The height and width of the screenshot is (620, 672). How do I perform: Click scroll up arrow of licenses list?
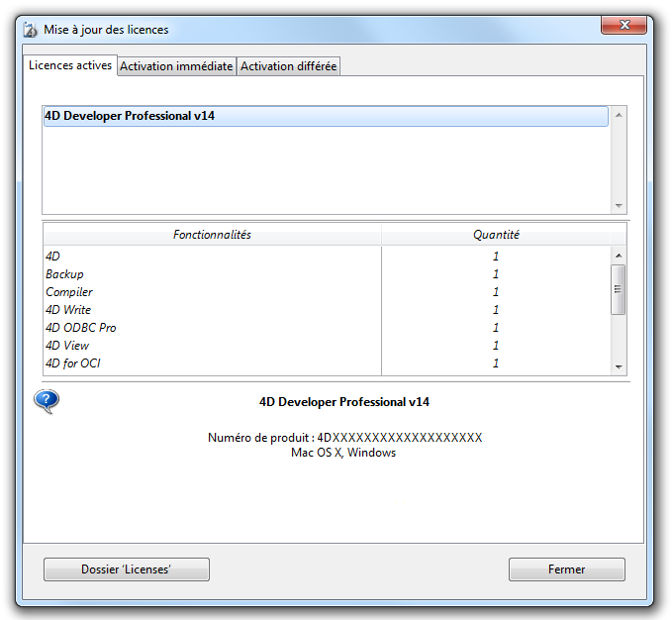(x=619, y=115)
